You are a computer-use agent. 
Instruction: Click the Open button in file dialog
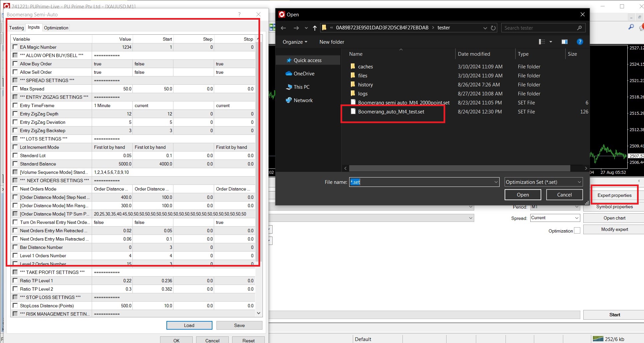point(523,195)
